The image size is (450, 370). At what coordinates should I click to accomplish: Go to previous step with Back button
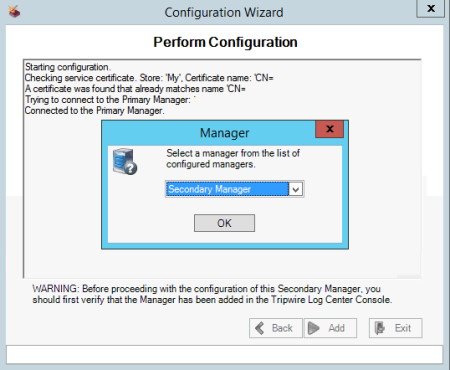(276, 328)
